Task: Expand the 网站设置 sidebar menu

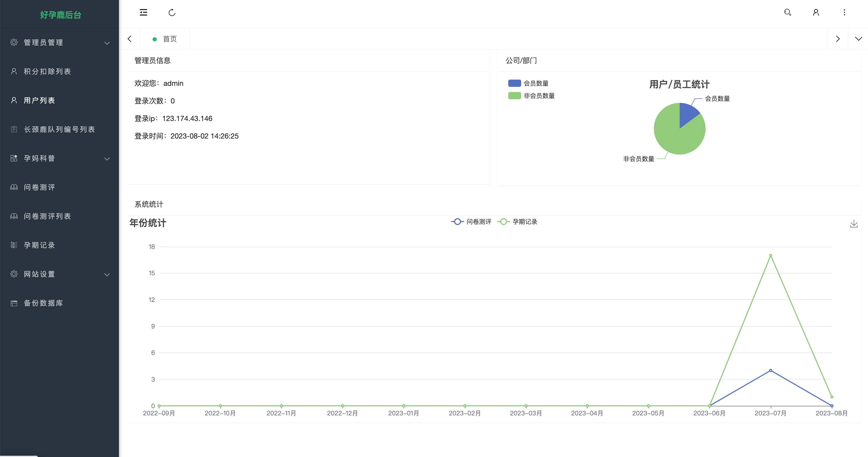Action: (x=59, y=274)
